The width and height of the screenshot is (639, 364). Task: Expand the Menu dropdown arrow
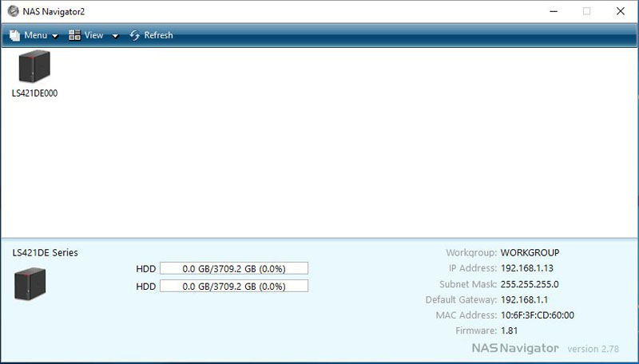(x=55, y=36)
